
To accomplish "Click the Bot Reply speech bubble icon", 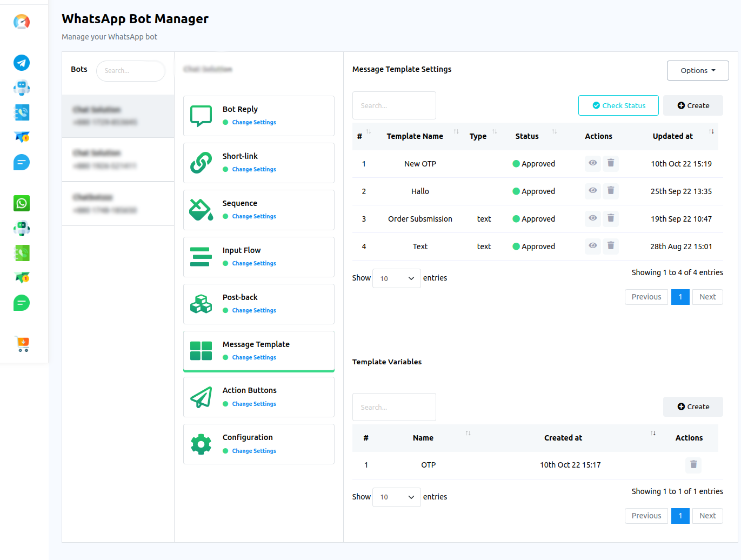I will coord(201,116).
